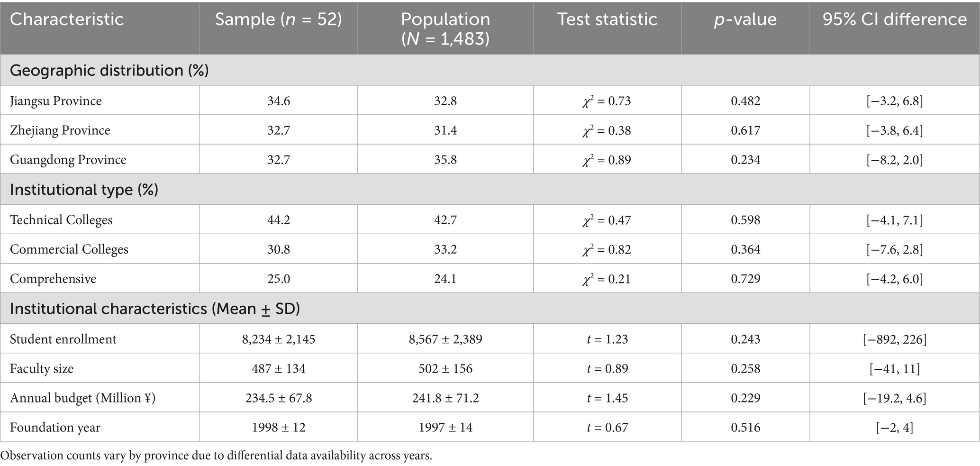This screenshot has height=466, width=980.
Task: Select the Faculty size row label
Action: click(x=42, y=369)
